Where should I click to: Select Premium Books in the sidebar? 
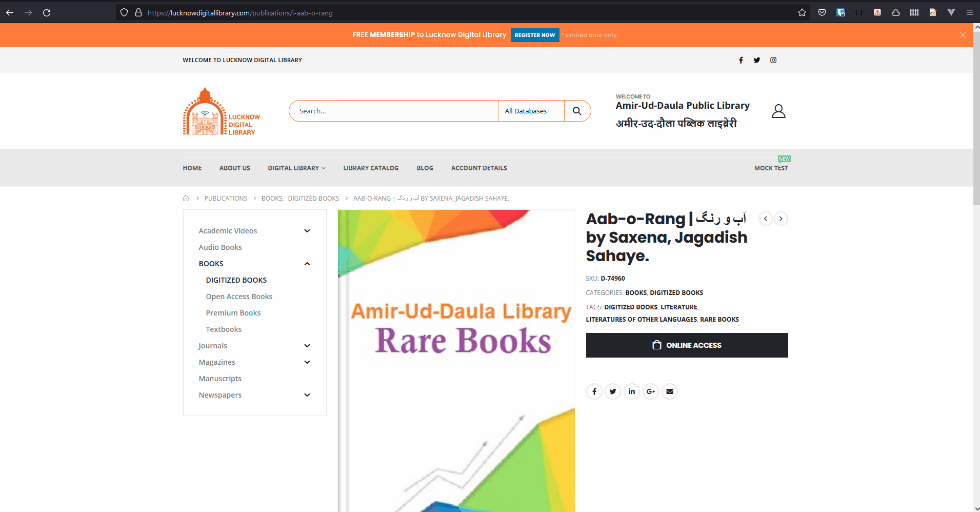(233, 313)
